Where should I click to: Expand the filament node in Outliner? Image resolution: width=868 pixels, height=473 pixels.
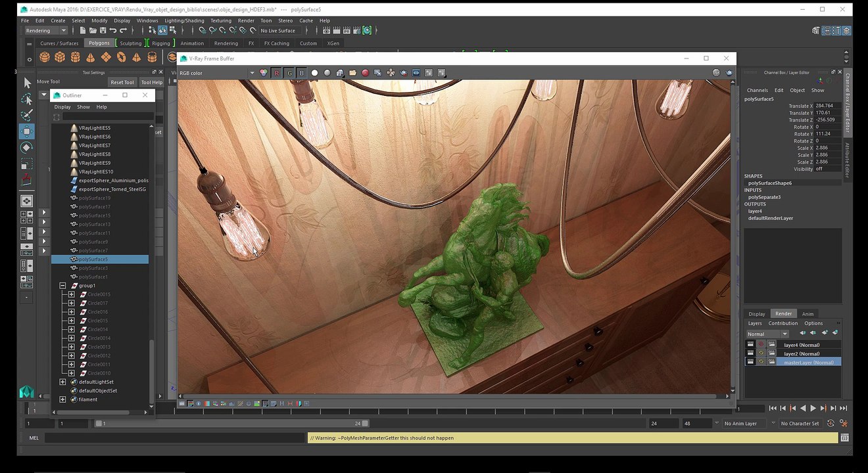coord(62,399)
